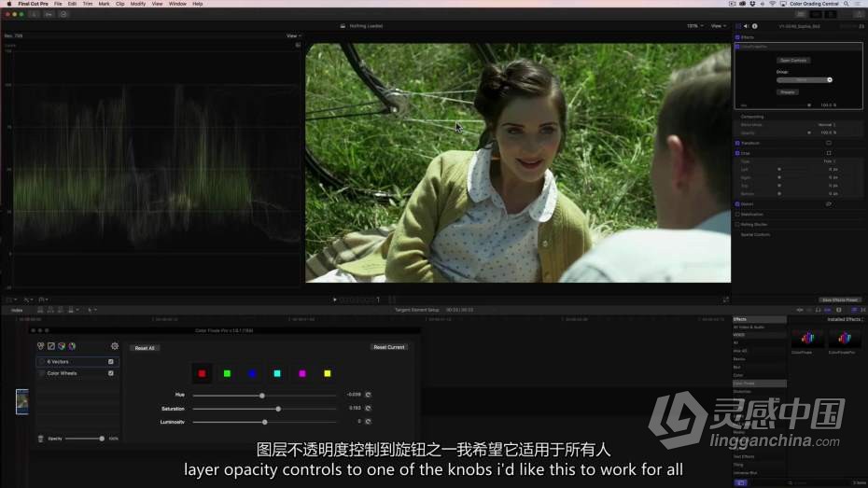Click the Open Controls button
868x488 pixels.
click(793, 61)
